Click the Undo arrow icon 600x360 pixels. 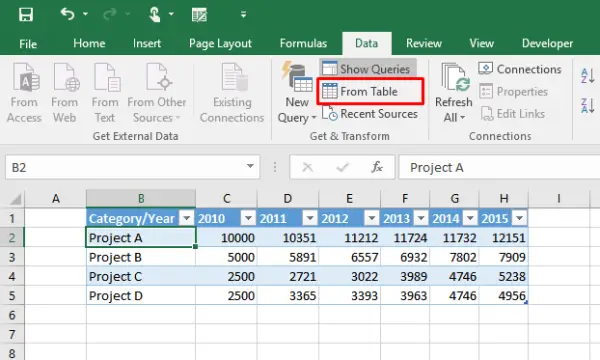pyautogui.click(x=67, y=15)
